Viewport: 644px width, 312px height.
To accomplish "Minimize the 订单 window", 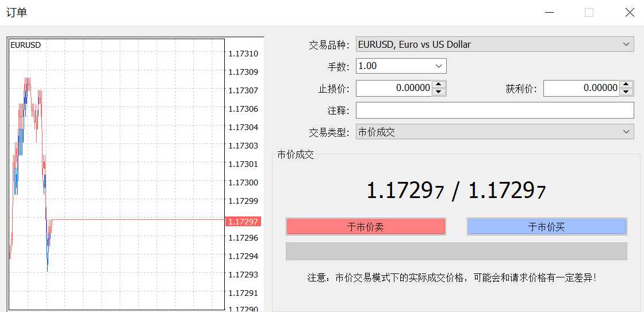I will [x=550, y=12].
